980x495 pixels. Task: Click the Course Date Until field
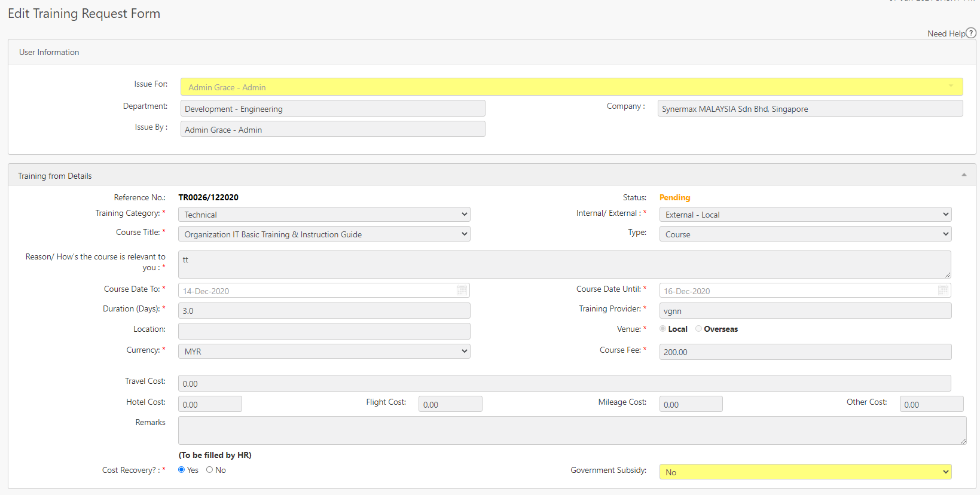tap(805, 291)
